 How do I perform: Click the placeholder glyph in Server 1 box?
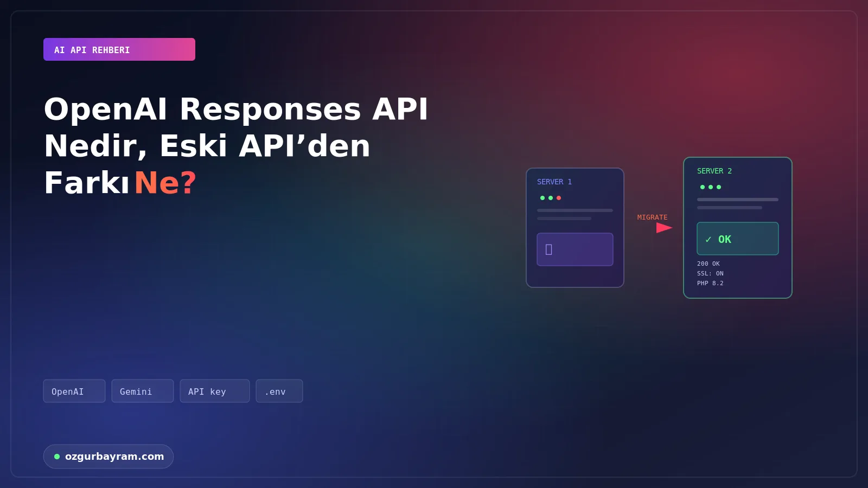tap(548, 249)
